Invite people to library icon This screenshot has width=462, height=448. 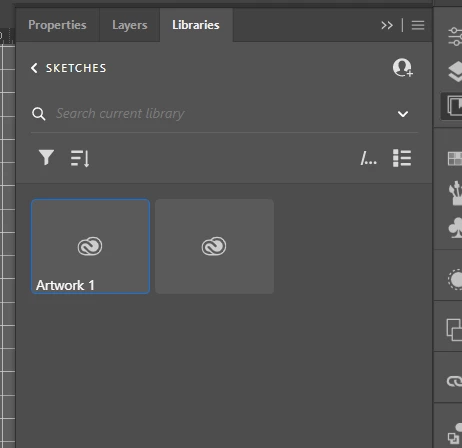point(403,68)
